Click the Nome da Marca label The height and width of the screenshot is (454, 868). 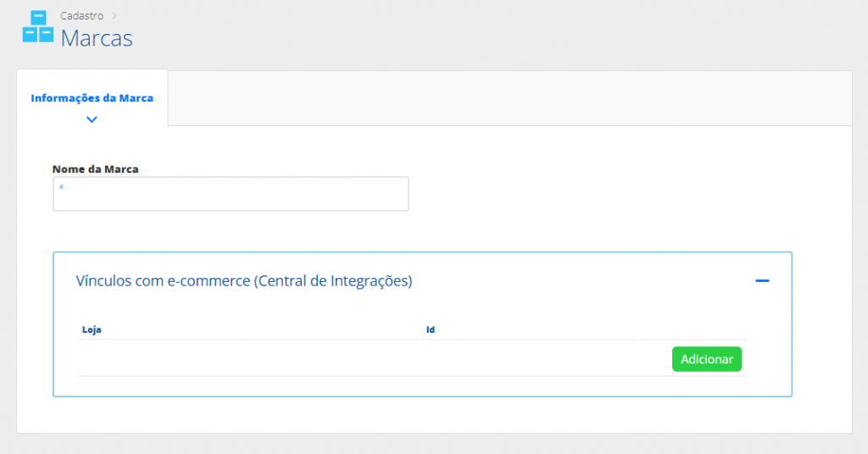pyautogui.click(x=95, y=169)
